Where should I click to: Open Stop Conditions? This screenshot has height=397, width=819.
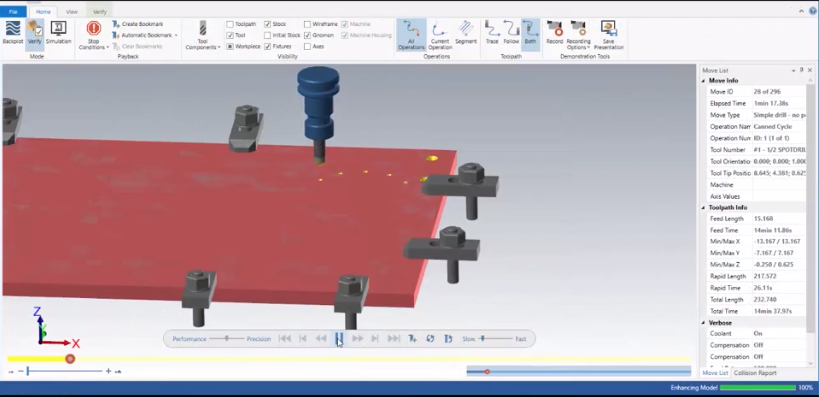click(x=93, y=36)
